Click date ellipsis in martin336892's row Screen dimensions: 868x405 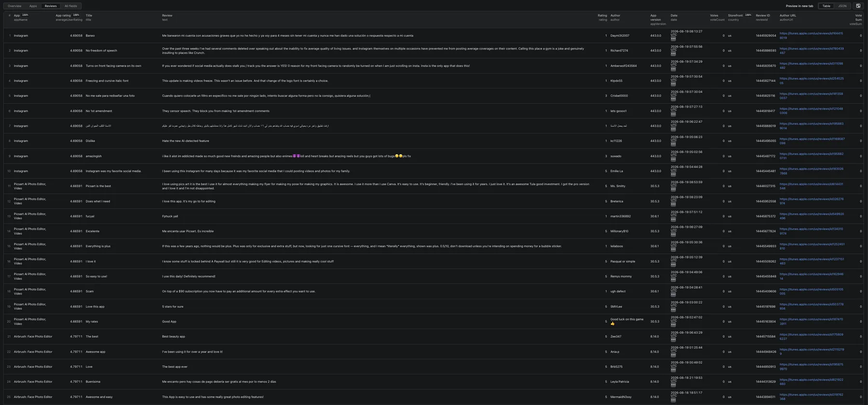click(673, 219)
